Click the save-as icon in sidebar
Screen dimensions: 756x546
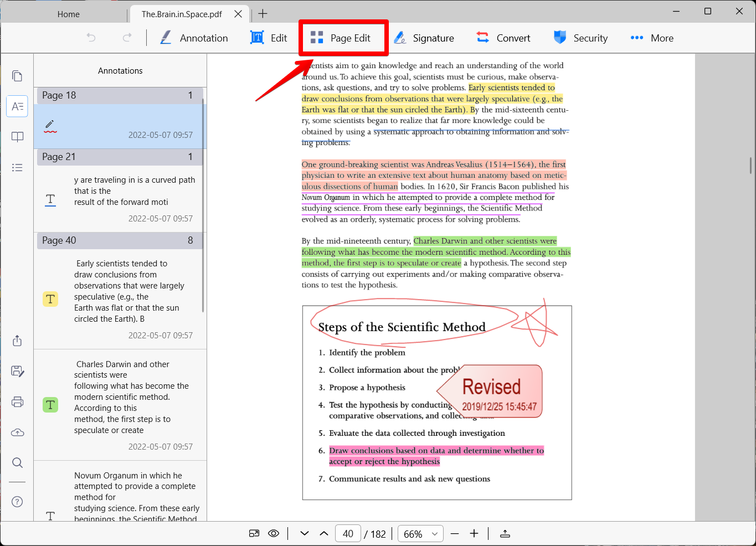pos(17,371)
